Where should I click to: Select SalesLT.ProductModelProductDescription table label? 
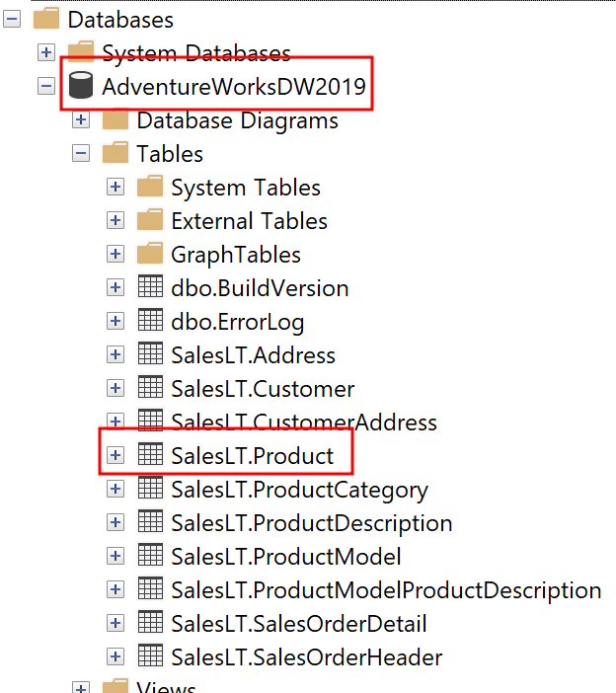(x=386, y=590)
